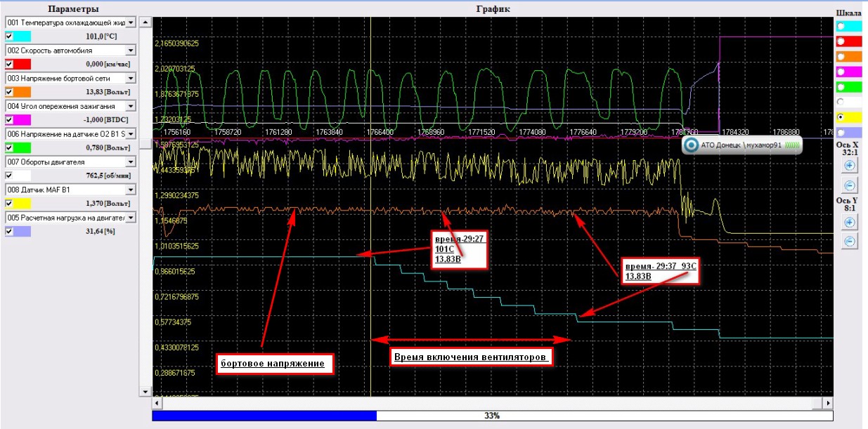Select the cyan scale radio button
The width and height of the screenshot is (868, 429).
(841, 25)
